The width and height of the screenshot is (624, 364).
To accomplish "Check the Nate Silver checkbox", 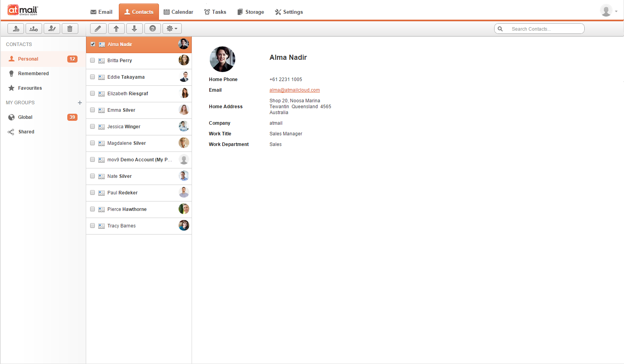I will click(x=92, y=176).
